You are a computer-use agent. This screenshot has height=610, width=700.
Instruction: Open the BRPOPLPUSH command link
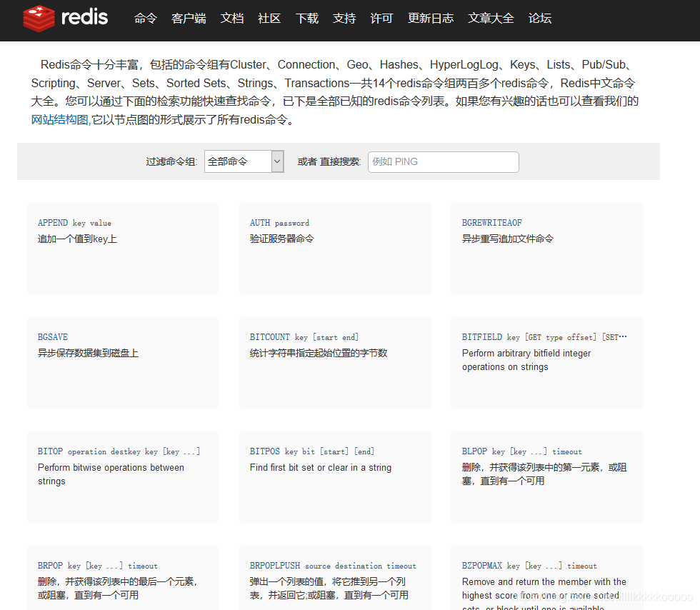coord(275,566)
